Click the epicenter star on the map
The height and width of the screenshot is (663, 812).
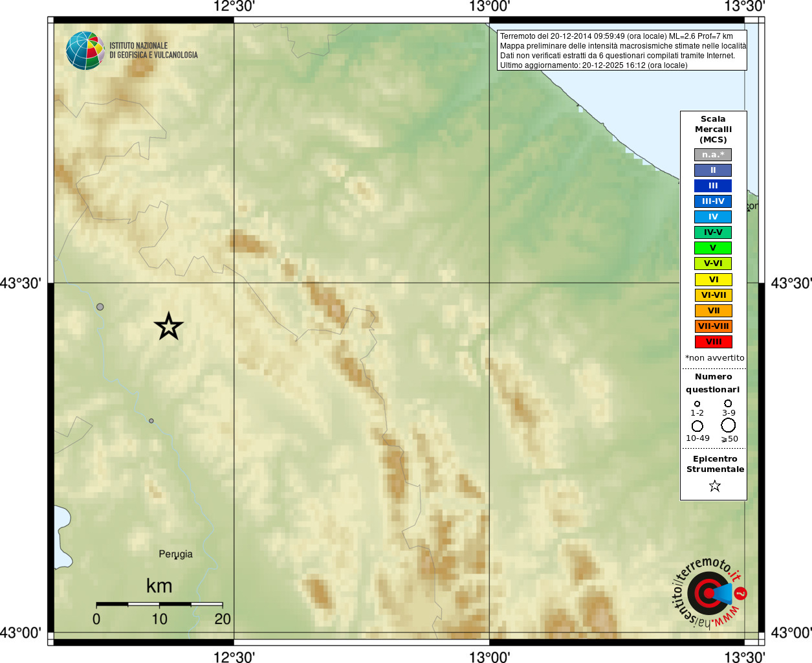[x=169, y=326]
